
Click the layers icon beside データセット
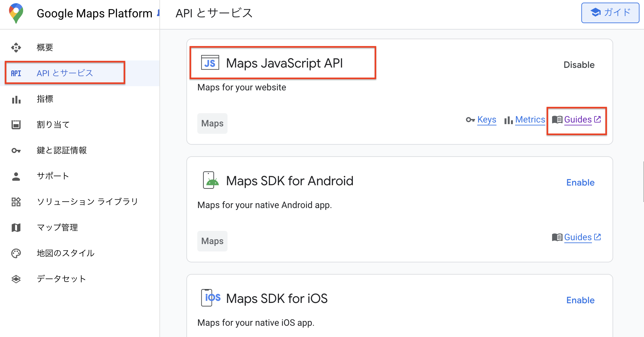[x=16, y=279]
